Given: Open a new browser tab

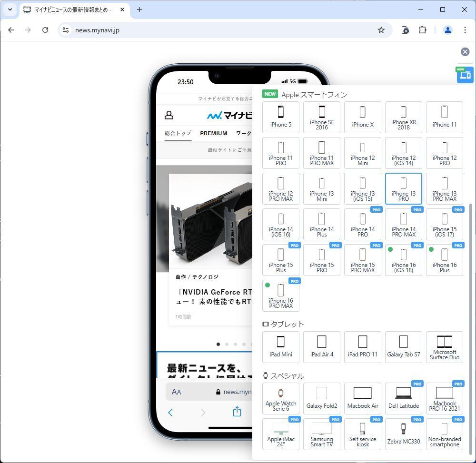Looking at the screenshot, I should click(x=139, y=10).
